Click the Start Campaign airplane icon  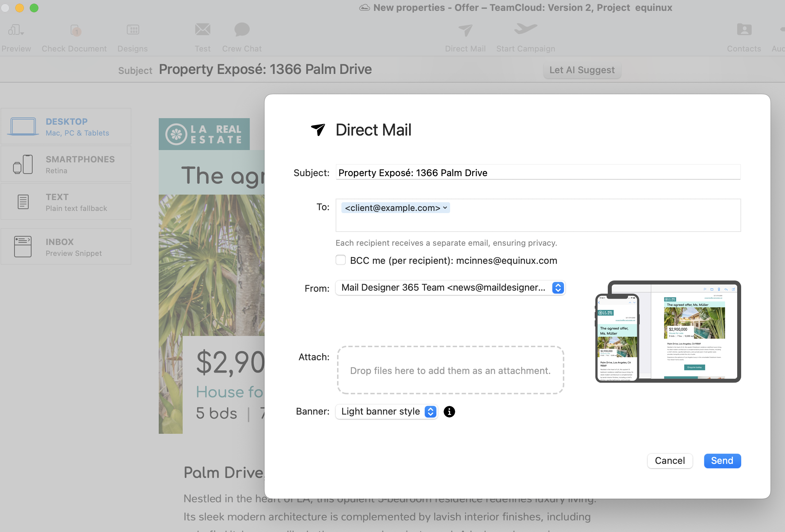tap(526, 29)
